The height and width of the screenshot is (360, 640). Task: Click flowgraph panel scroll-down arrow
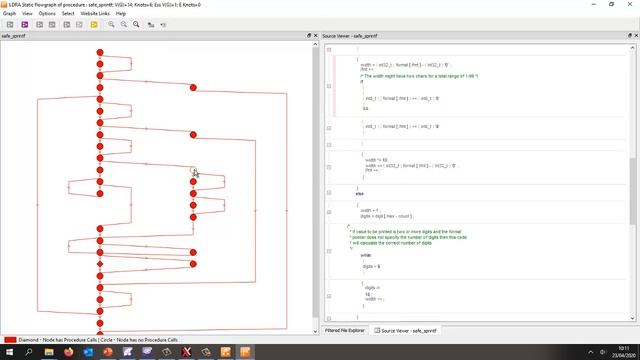pyautogui.click(x=315, y=331)
